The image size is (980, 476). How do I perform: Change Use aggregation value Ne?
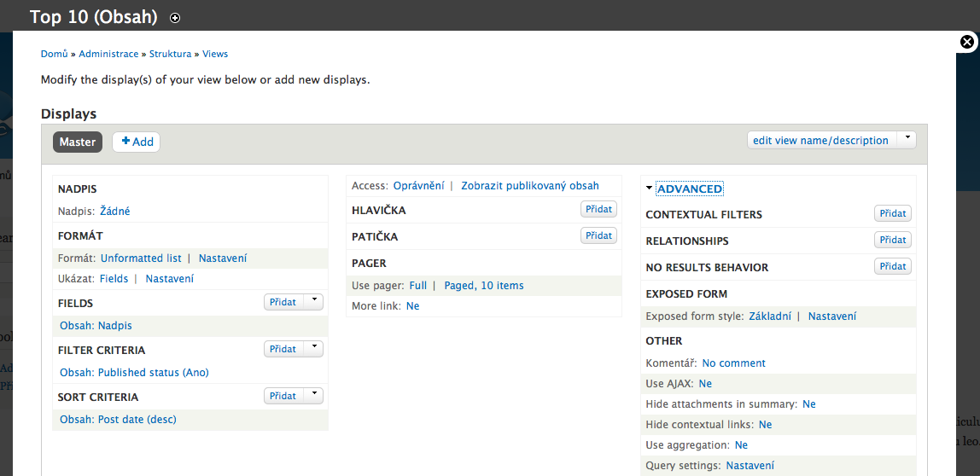click(x=741, y=445)
